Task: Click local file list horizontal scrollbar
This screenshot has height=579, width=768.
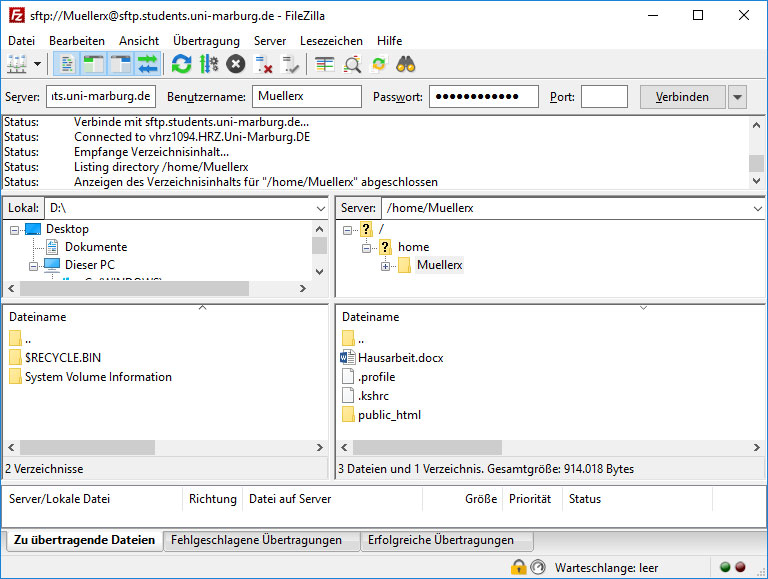Action: click(x=87, y=447)
